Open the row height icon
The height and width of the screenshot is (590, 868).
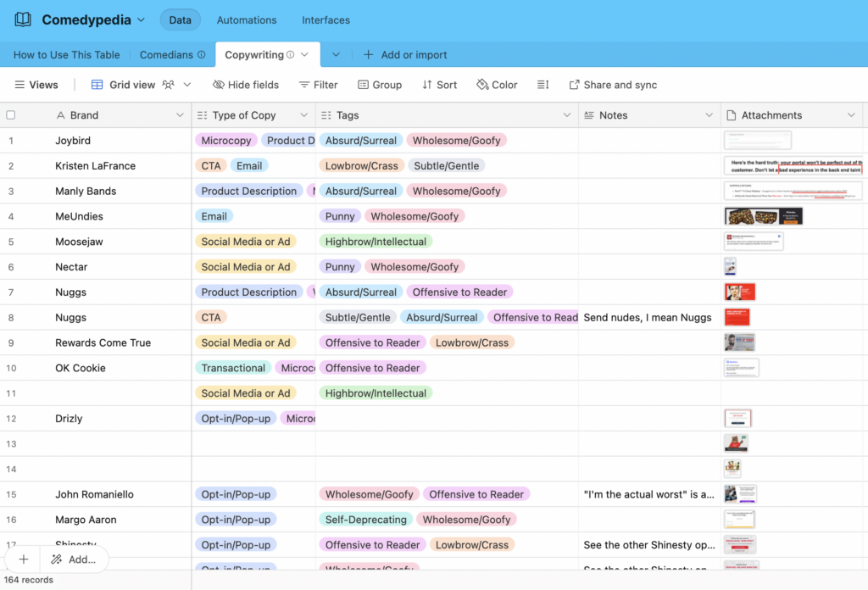click(x=543, y=85)
